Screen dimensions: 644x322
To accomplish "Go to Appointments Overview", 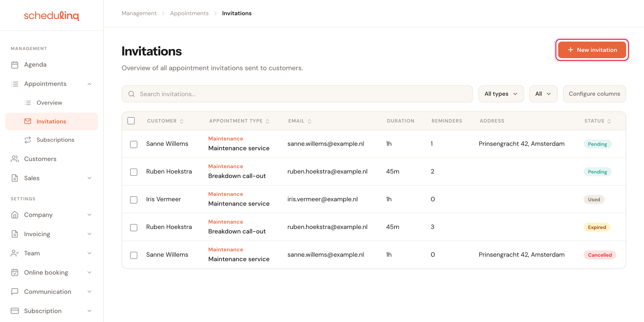I will coord(51,103).
